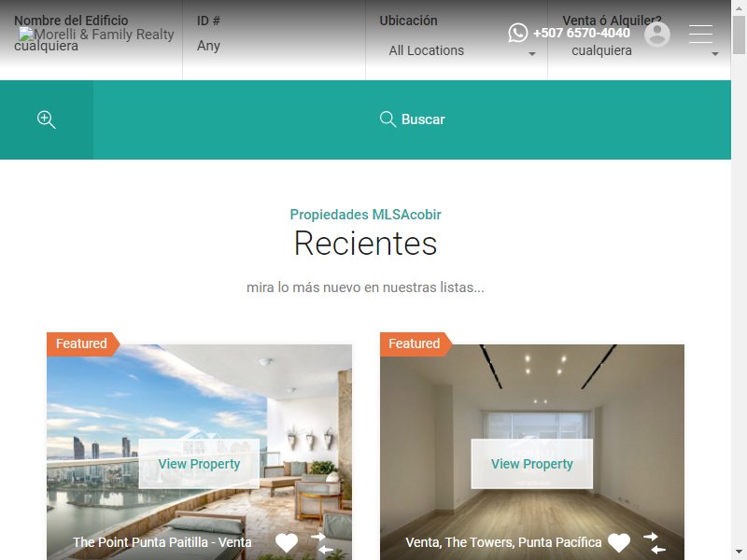Screen dimensions: 747x560
Task: Click the ID # Any input field
Action: (x=274, y=46)
